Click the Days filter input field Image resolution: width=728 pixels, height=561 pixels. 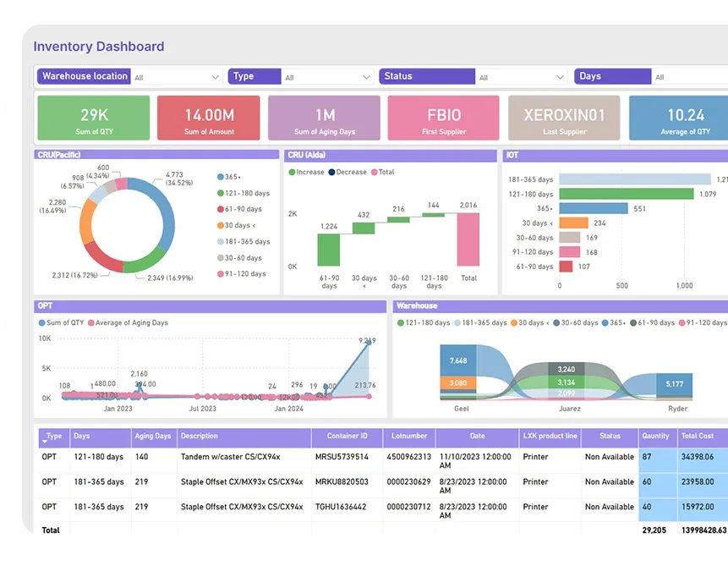click(x=689, y=77)
